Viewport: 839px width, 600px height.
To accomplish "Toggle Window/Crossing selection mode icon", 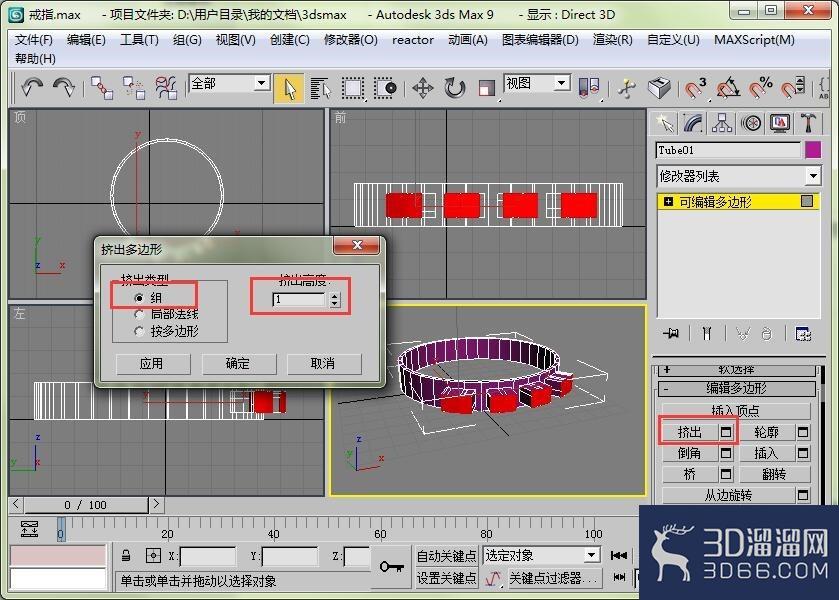I will 385,88.
